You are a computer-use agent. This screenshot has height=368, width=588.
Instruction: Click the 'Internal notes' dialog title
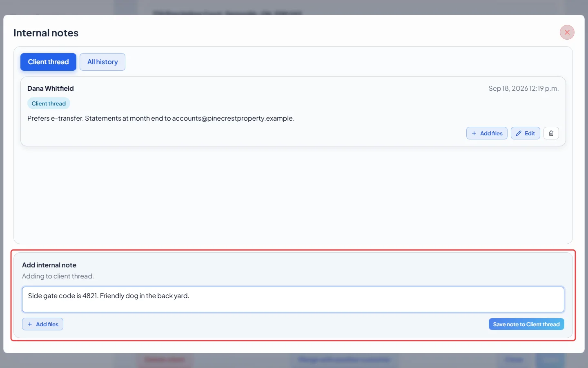click(46, 33)
